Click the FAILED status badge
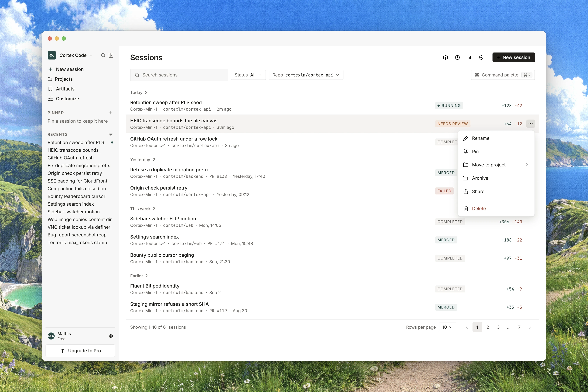The height and width of the screenshot is (392, 588). (444, 191)
